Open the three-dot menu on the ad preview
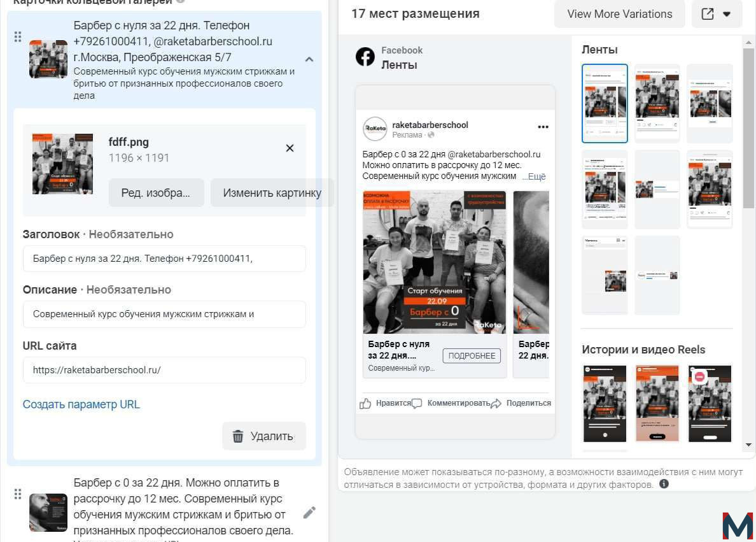Viewport: 756px width, 542px height. coord(543,127)
